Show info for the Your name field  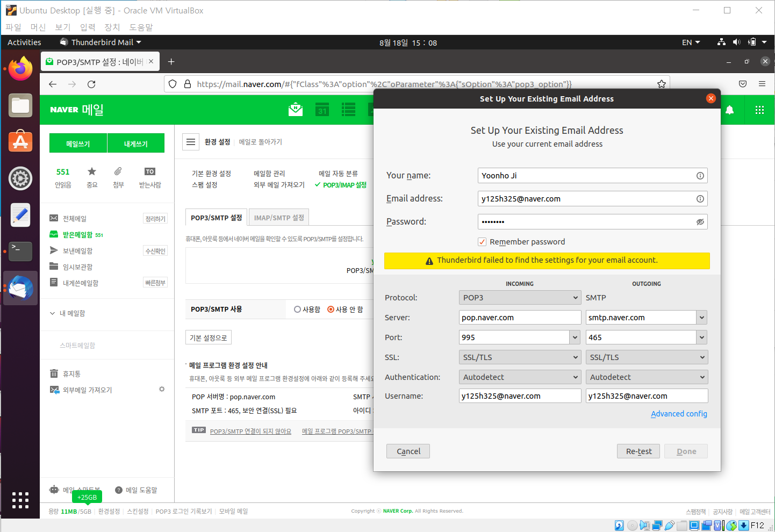pos(700,176)
